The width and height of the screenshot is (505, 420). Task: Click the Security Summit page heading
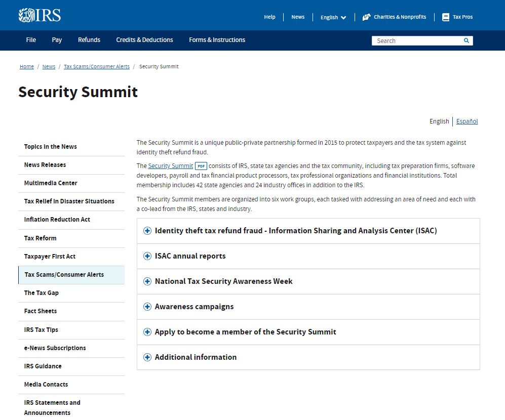tap(78, 92)
